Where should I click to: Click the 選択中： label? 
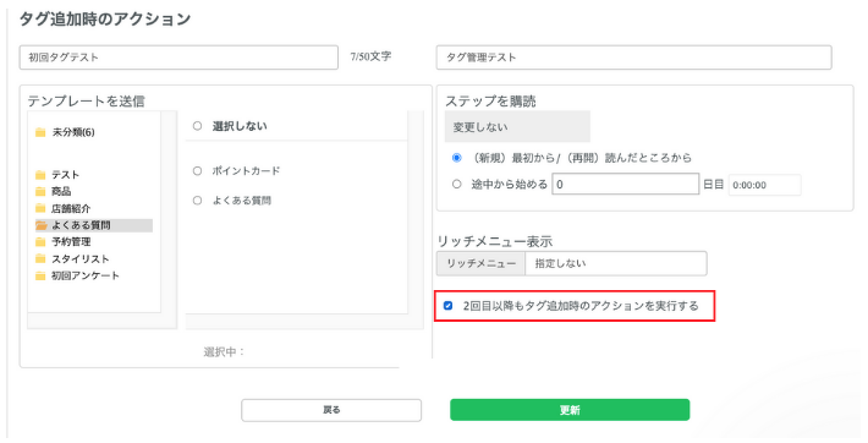click(224, 352)
